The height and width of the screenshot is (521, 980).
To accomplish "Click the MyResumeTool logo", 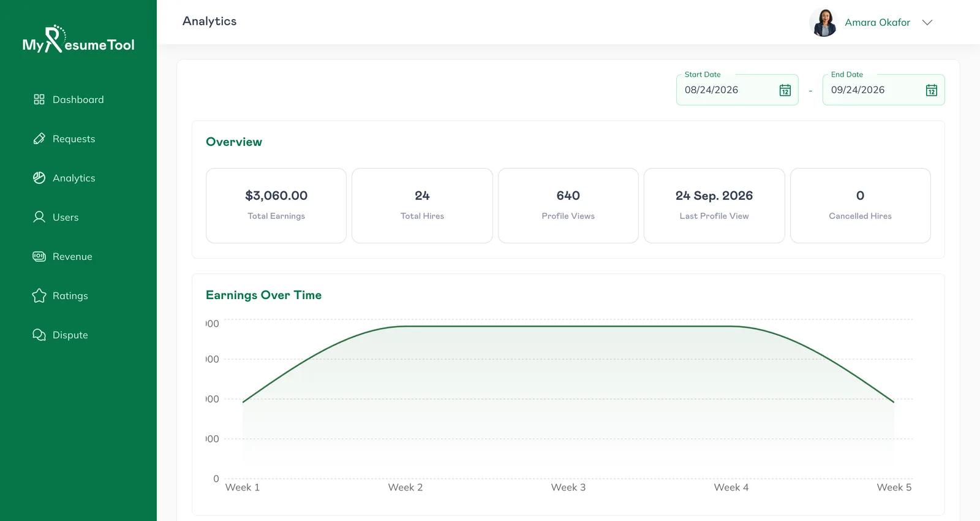I will click(78, 39).
